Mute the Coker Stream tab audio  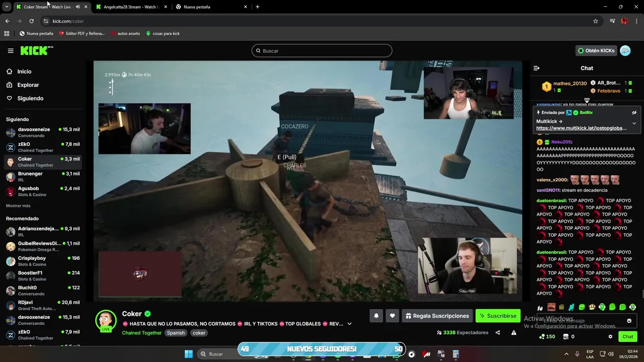tap(77, 7)
